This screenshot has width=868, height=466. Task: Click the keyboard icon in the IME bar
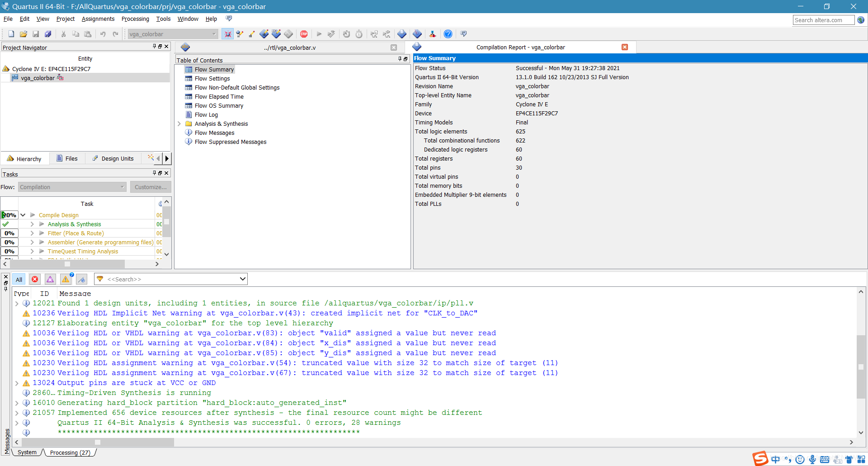825,460
